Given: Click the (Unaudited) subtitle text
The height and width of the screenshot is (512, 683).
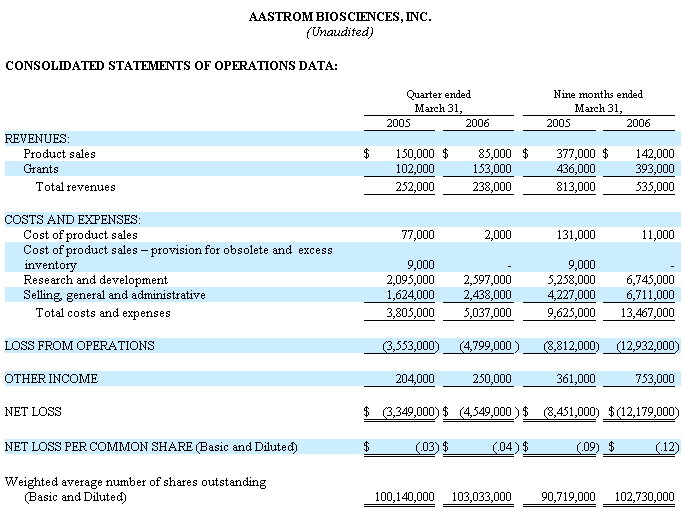Looking at the screenshot, I should (x=340, y=32).
